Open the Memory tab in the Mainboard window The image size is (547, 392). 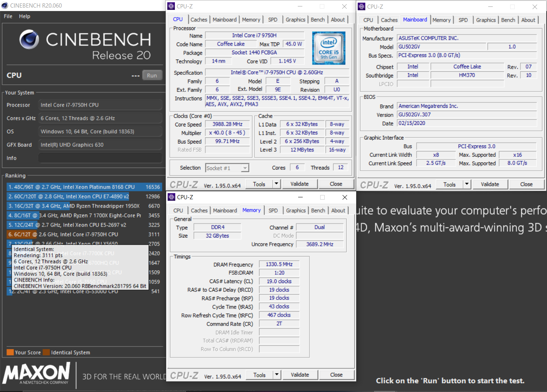442,20
